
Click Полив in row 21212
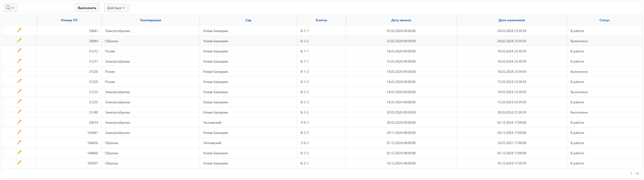[x=110, y=51]
